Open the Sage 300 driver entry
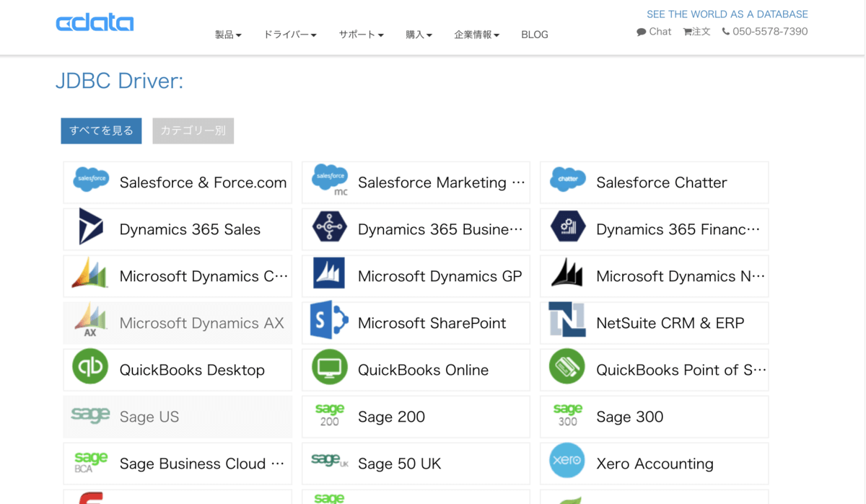The height and width of the screenshot is (504, 866). point(654,417)
